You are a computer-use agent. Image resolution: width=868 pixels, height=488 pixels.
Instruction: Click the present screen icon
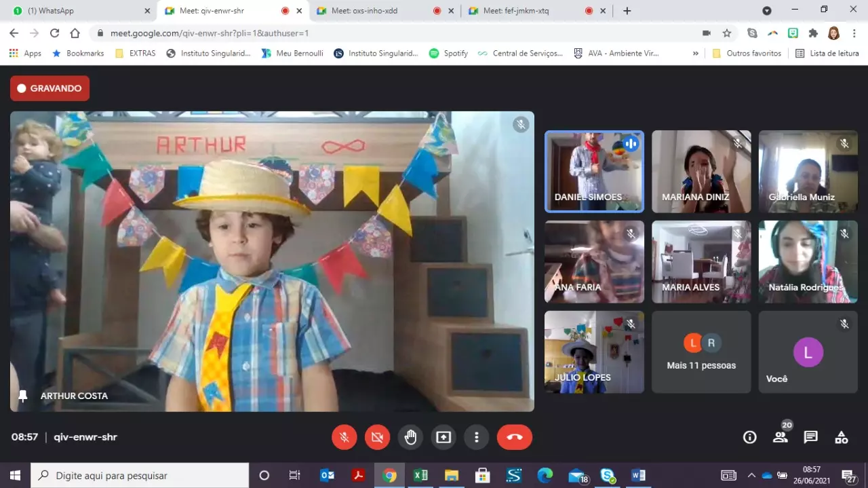pyautogui.click(x=443, y=437)
